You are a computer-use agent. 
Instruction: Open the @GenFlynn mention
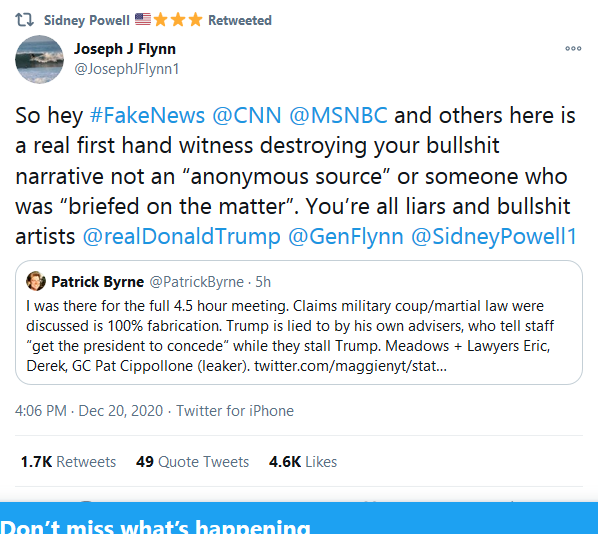click(x=346, y=236)
